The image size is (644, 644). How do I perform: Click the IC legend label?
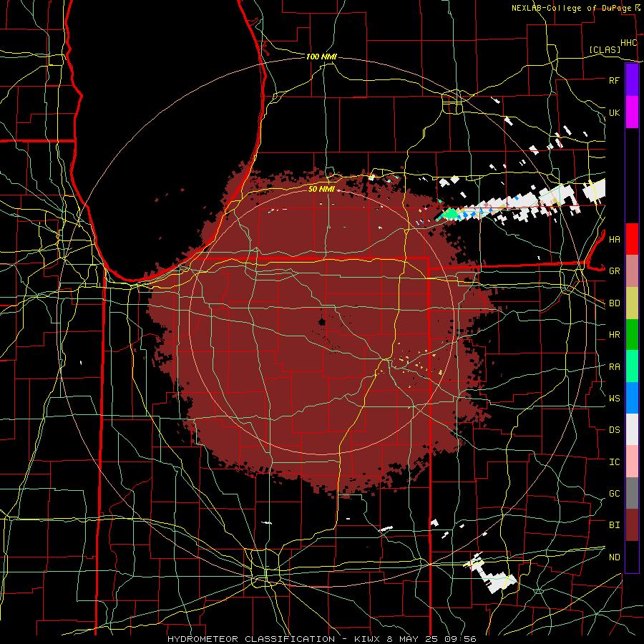[x=614, y=462]
